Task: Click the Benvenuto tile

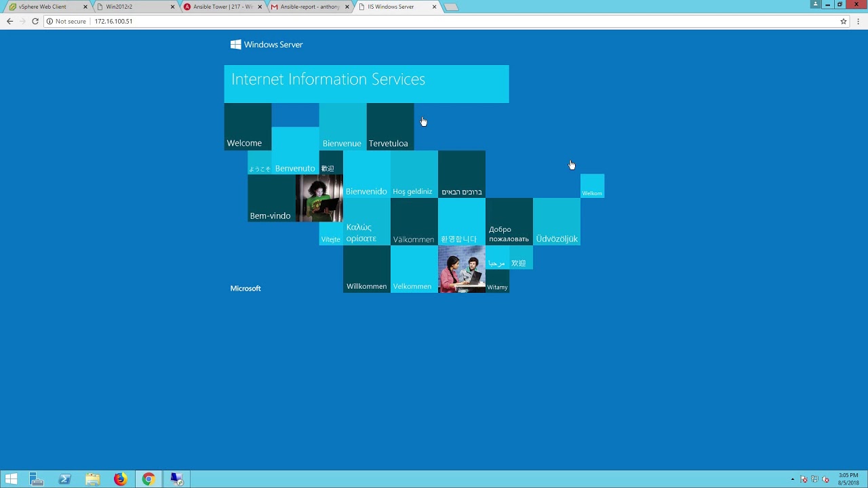Action: coord(295,150)
